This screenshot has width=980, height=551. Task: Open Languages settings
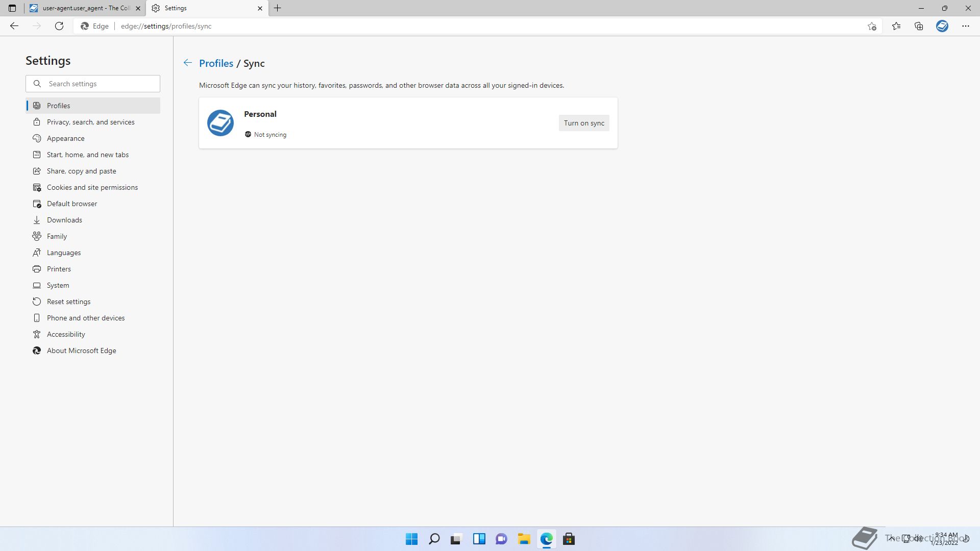(93, 253)
